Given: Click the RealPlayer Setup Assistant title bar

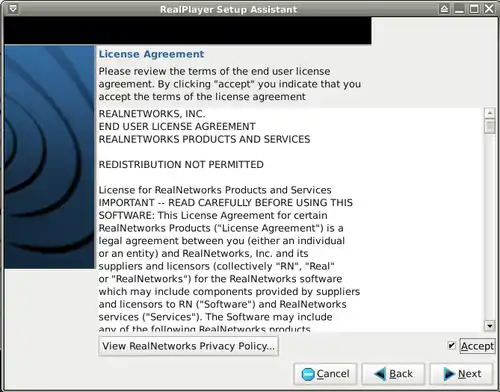Looking at the screenshot, I should (x=228, y=9).
